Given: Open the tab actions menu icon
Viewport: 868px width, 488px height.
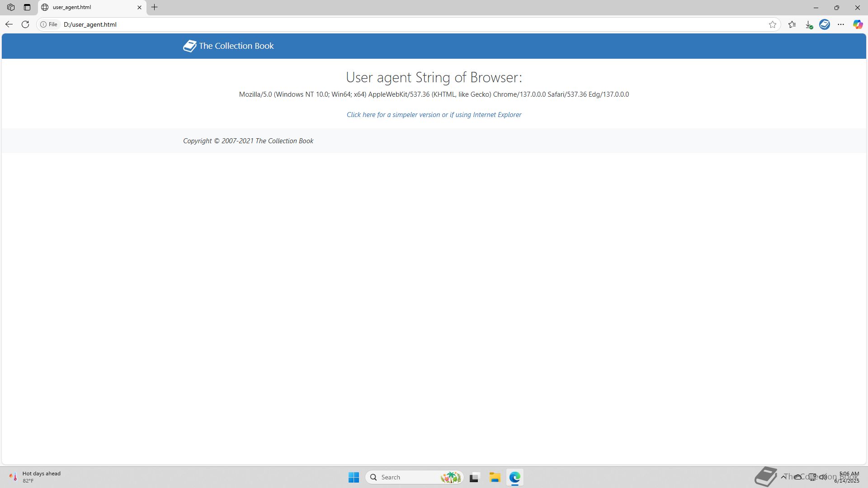Looking at the screenshot, I should 27,7.
